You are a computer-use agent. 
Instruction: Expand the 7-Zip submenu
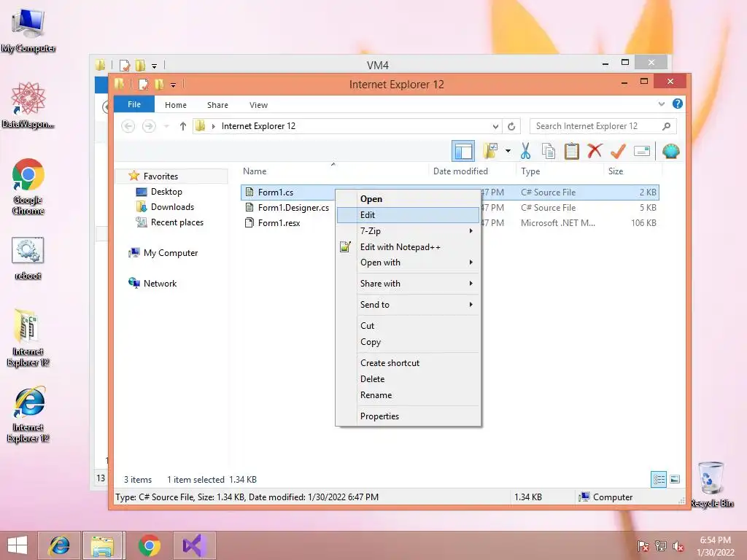coord(409,231)
